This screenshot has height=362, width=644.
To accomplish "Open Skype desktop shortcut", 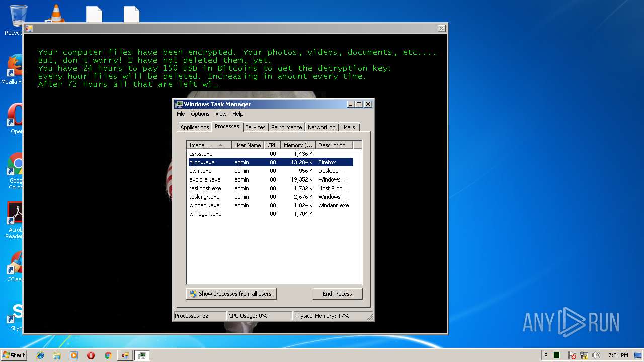I will [x=15, y=317].
